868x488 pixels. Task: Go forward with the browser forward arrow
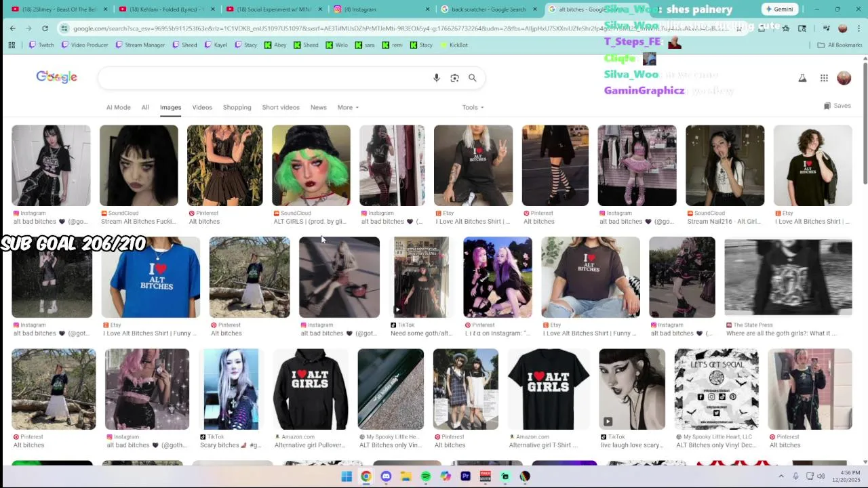28,28
